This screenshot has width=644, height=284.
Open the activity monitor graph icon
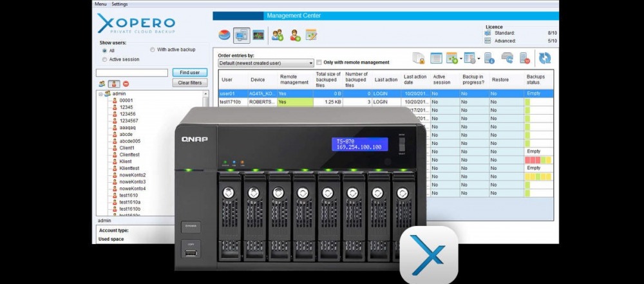point(258,35)
